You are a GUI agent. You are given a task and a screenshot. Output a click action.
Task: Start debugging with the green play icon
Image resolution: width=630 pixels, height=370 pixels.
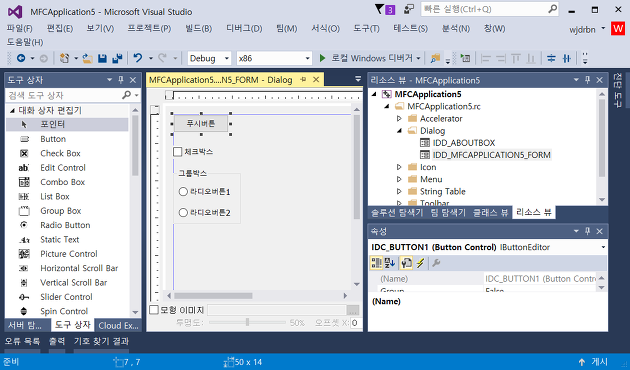pos(322,59)
